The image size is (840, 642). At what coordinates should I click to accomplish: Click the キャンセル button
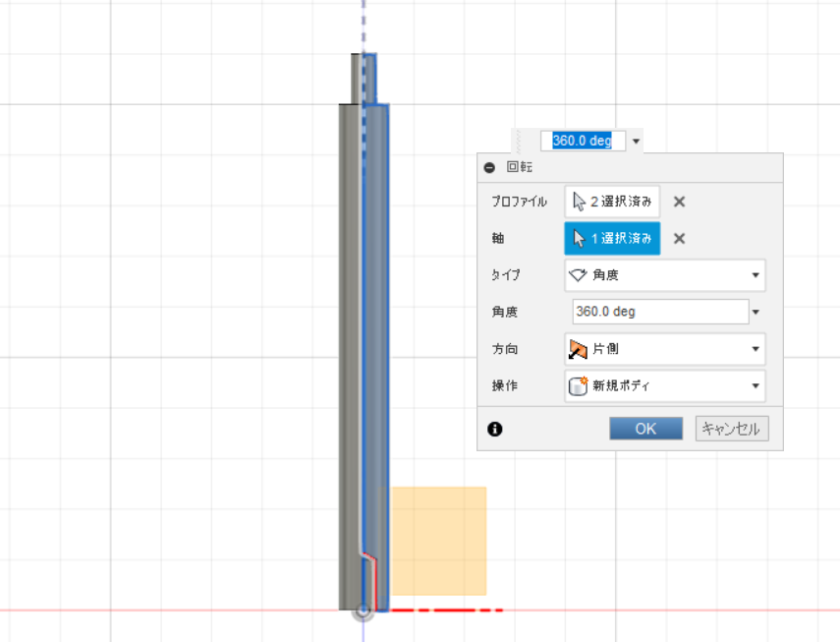[x=732, y=429]
